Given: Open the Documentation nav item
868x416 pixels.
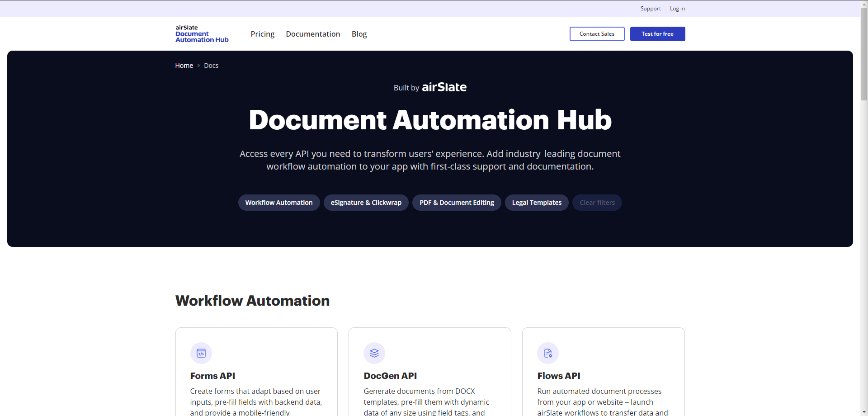Looking at the screenshot, I should (313, 34).
